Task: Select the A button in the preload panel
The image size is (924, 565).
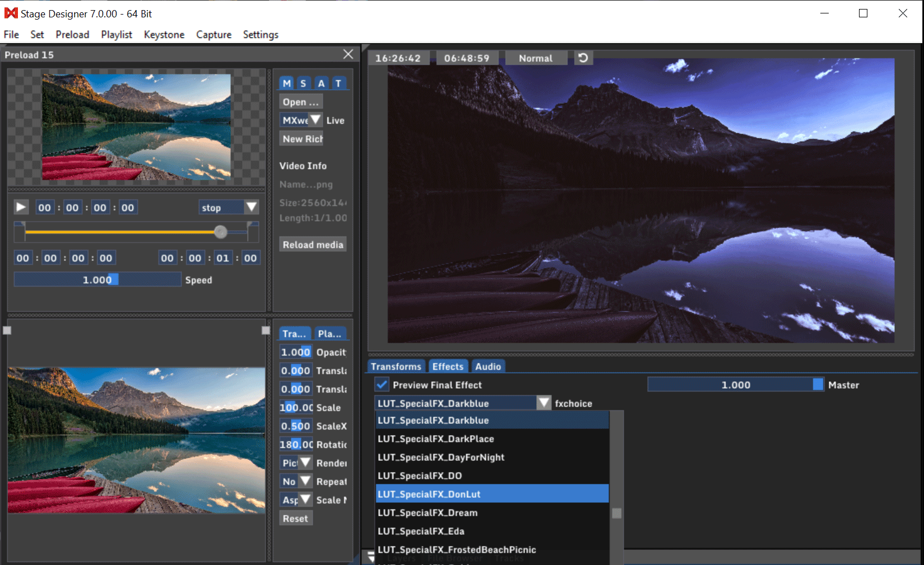Action: click(321, 83)
